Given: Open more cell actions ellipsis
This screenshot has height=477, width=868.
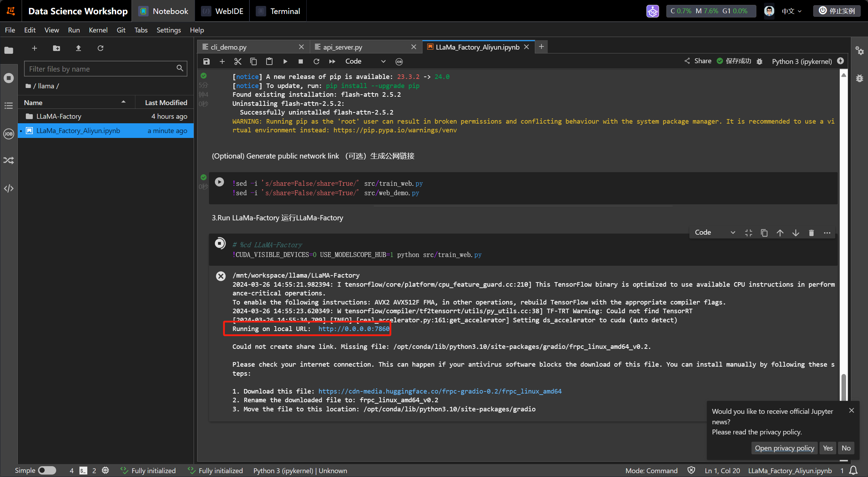Looking at the screenshot, I should click(x=827, y=233).
